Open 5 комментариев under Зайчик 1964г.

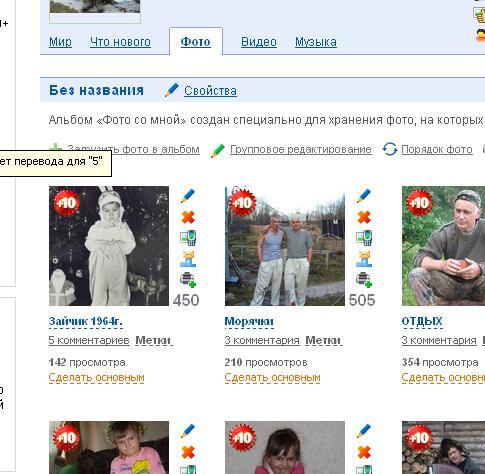[89, 340]
